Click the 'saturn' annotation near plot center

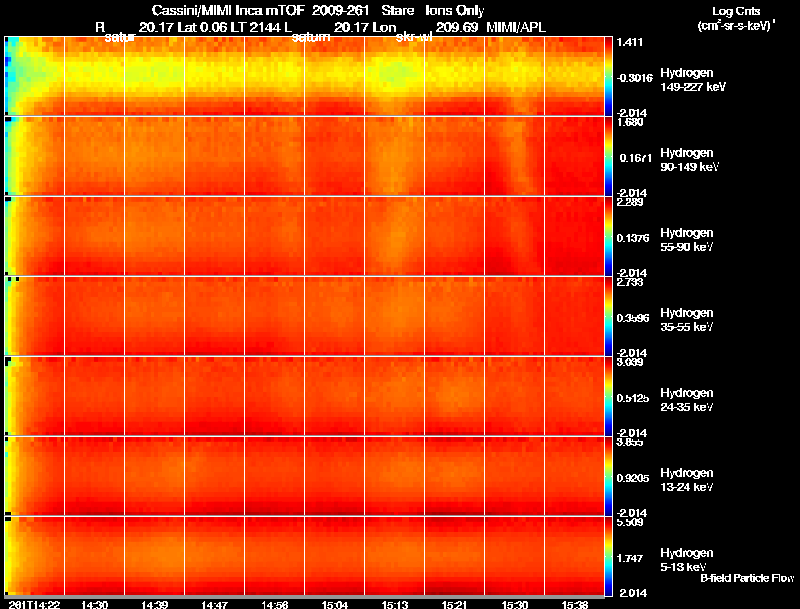311,37
